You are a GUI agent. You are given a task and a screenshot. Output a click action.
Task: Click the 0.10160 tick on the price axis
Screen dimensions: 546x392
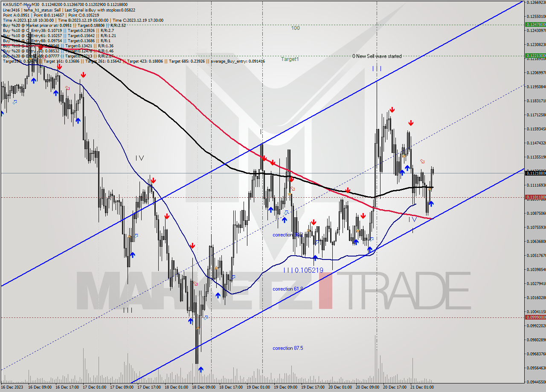536,297
